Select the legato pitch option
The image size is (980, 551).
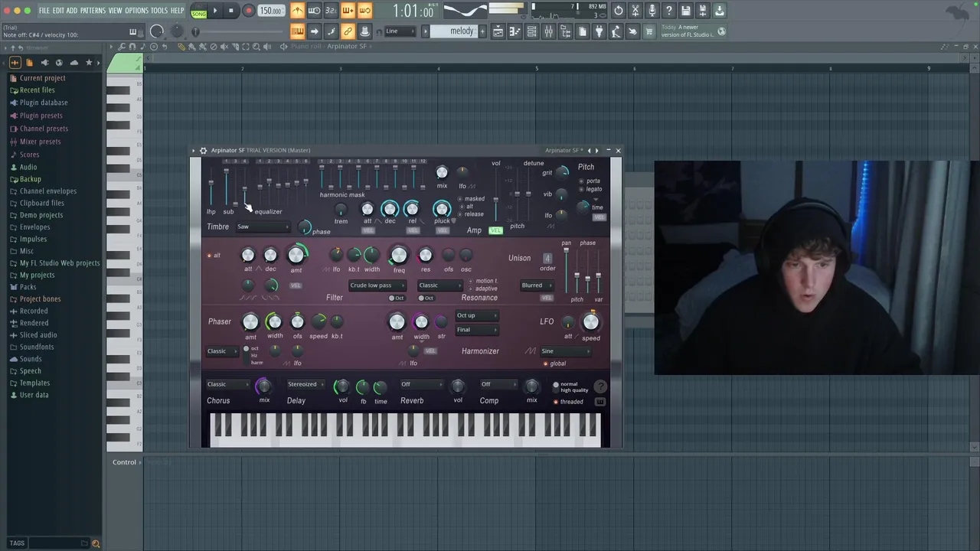(590, 189)
